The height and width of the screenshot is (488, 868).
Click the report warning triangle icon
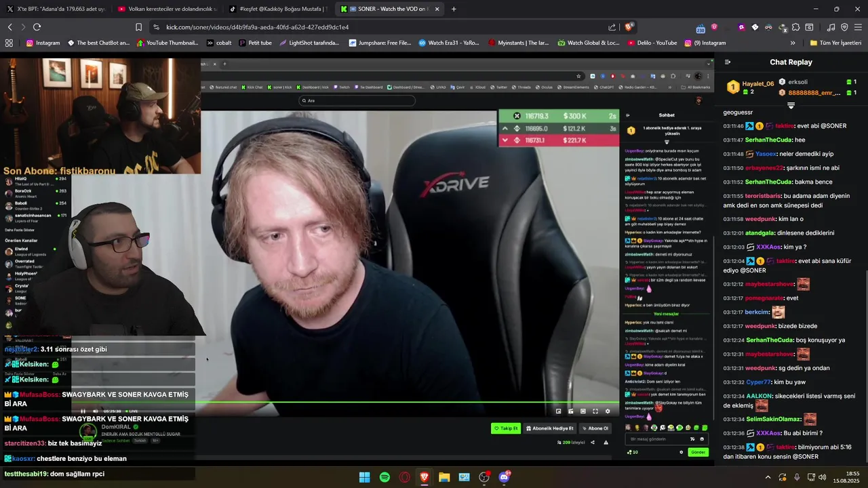(x=606, y=442)
